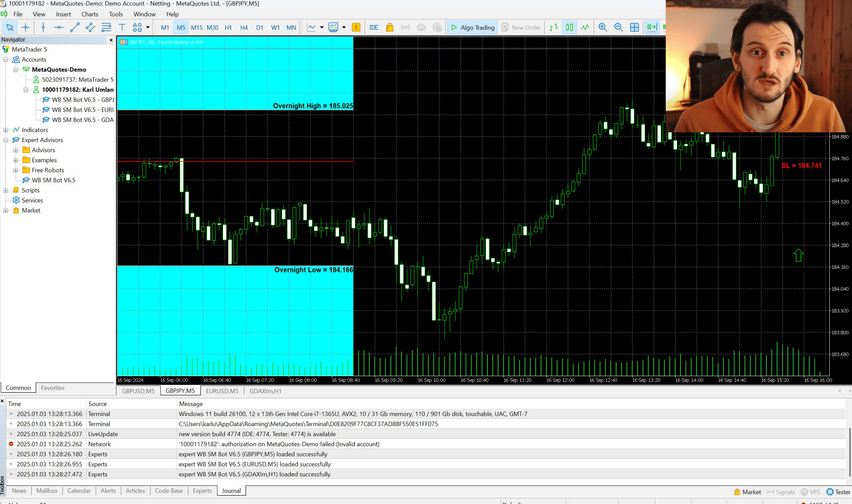Zoom out the chart
Viewport: 852px width, 504px height.
click(x=619, y=28)
